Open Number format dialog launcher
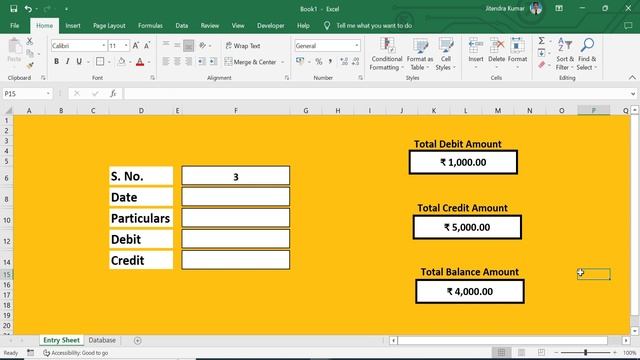 [360, 78]
